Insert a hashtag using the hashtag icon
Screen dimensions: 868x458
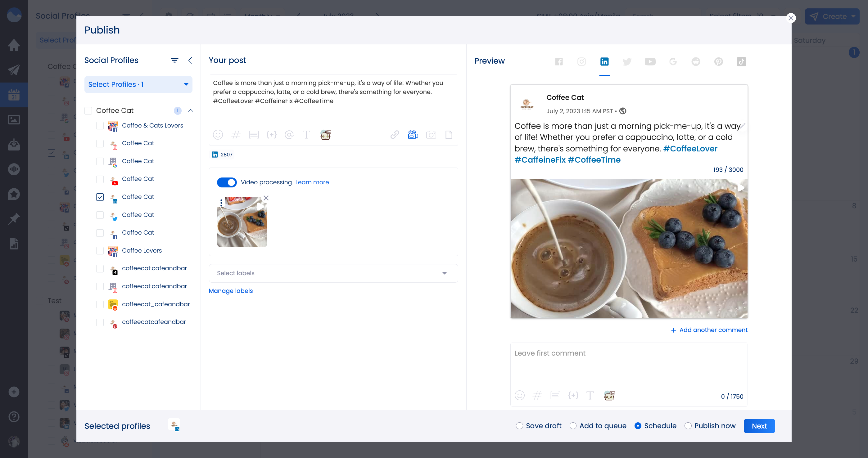[236, 135]
